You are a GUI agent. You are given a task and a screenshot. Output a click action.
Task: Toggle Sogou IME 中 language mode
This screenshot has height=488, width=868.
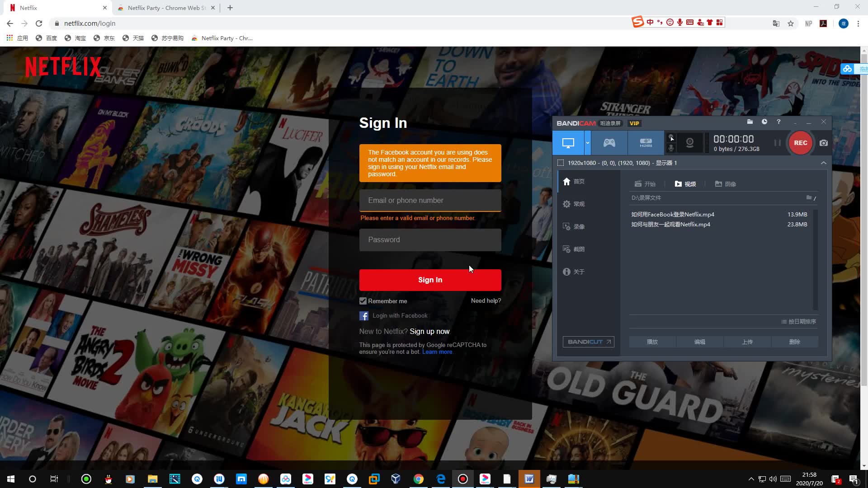pos(650,22)
